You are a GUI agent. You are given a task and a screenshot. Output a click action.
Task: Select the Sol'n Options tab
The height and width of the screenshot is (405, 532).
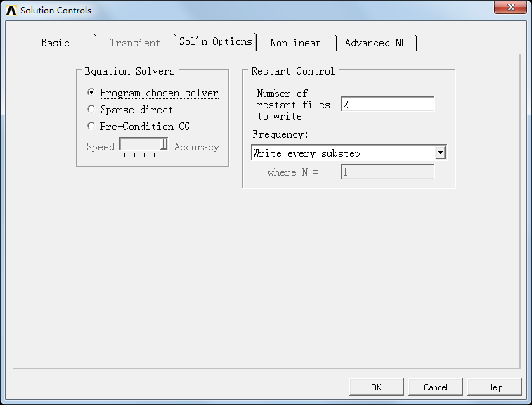(215, 41)
